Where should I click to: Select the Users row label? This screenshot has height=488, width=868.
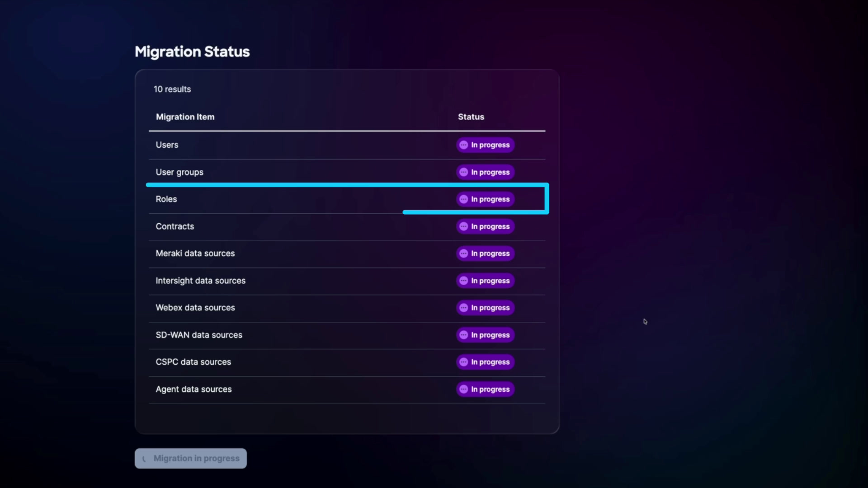pos(167,145)
